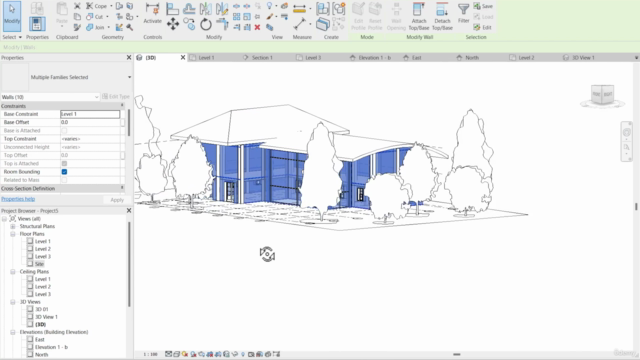Click the Base Constraint value field

[90, 114]
